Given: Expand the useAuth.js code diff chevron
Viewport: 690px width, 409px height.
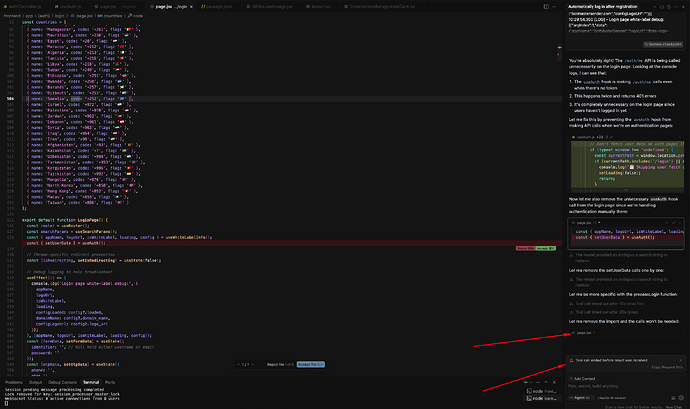Looking at the screenshot, I should (x=626, y=190).
